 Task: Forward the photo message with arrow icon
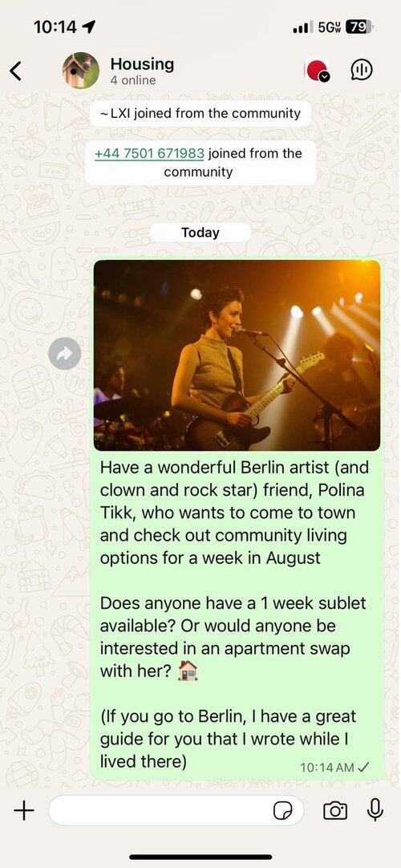[x=65, y=354]
